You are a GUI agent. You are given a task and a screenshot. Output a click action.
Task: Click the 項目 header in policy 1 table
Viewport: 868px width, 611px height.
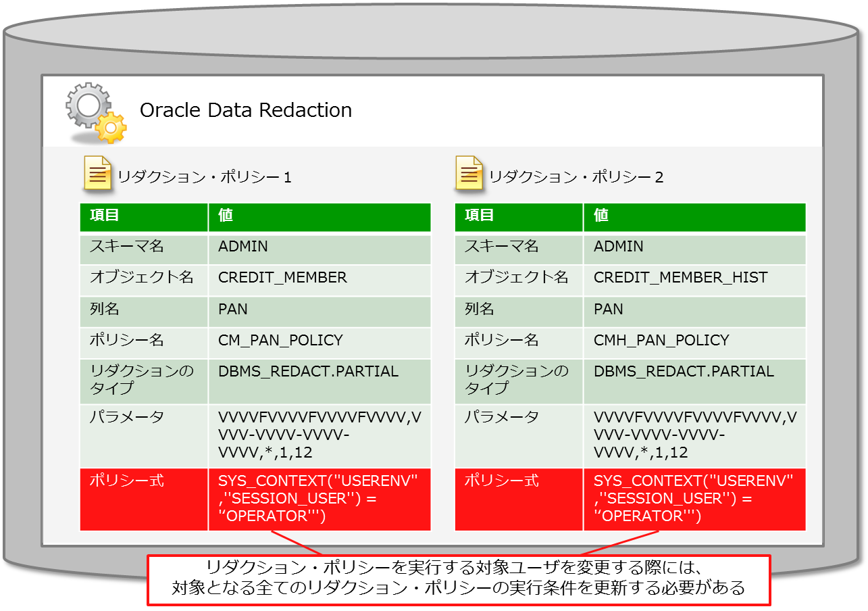point(144,218)
